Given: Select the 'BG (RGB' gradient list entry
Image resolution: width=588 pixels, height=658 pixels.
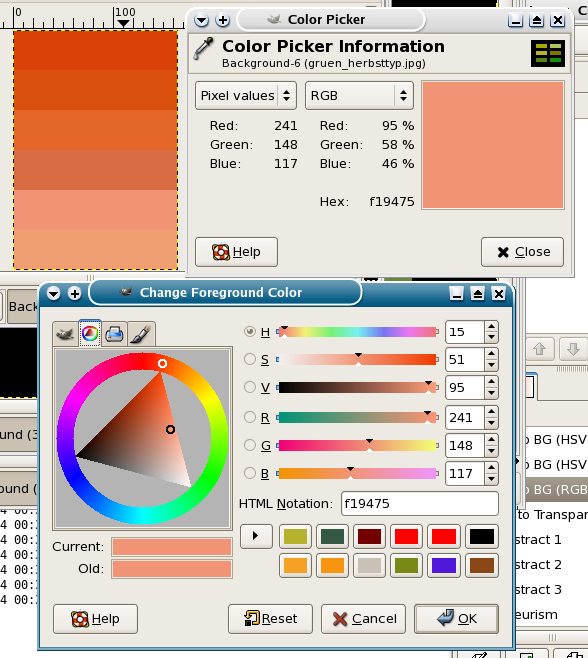Looking at the screenshot, I should pos(556,489).
